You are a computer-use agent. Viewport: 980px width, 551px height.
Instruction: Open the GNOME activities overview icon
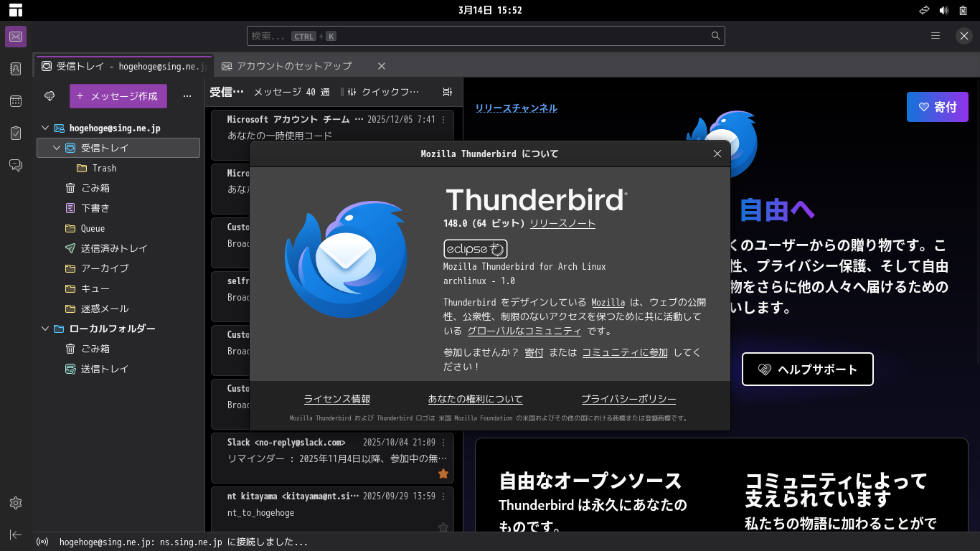pyautogui.click(x=16, y=10)
